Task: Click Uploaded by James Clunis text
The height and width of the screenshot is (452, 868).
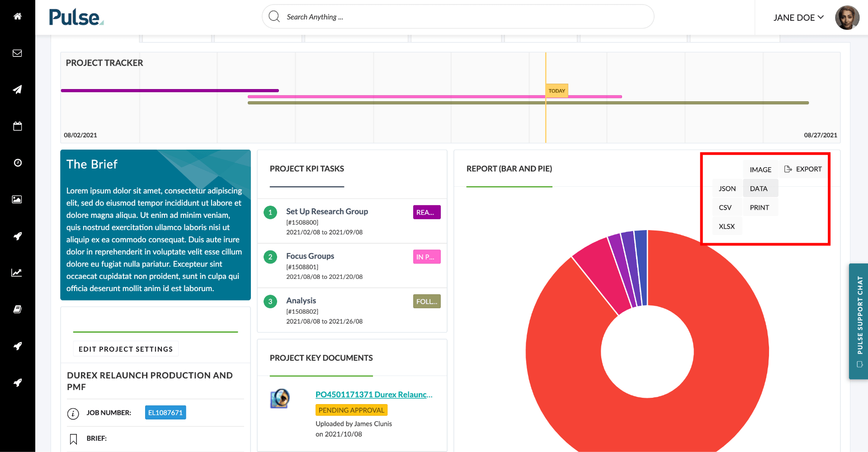Action: coord(354,424)
